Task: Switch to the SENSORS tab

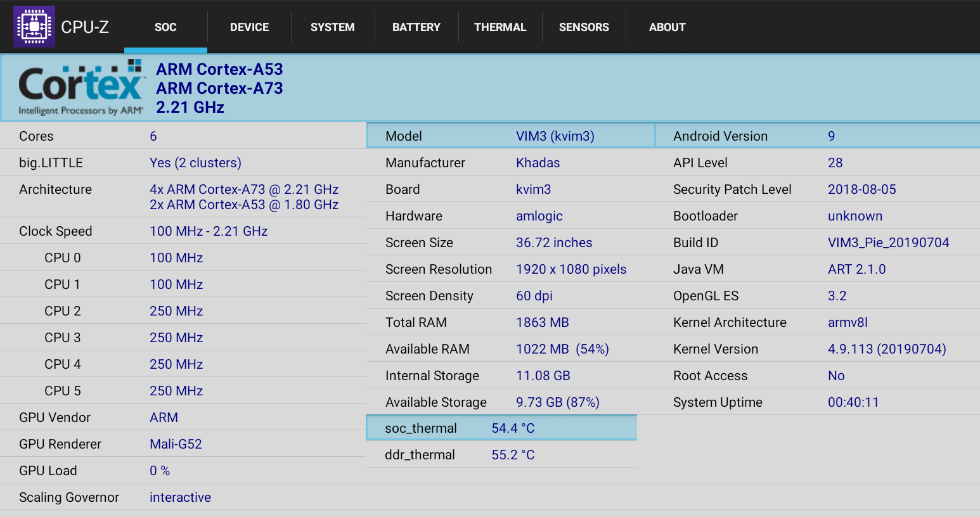Action: 583,27
